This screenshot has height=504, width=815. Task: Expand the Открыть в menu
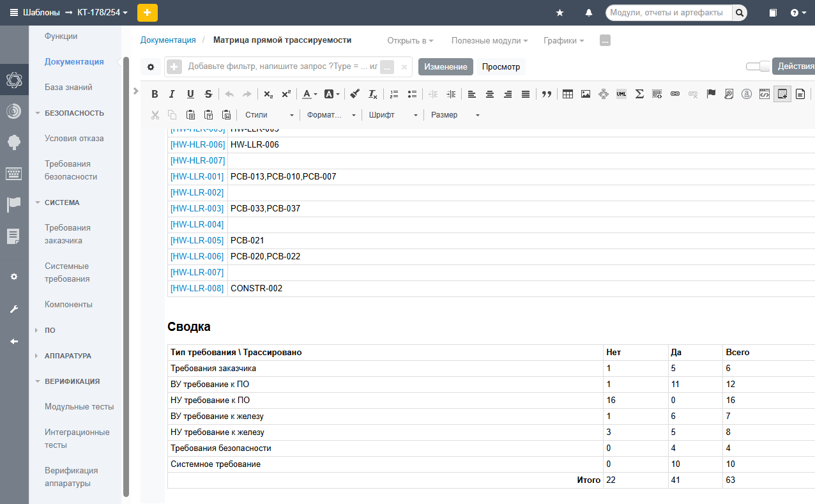pos(410,40)
